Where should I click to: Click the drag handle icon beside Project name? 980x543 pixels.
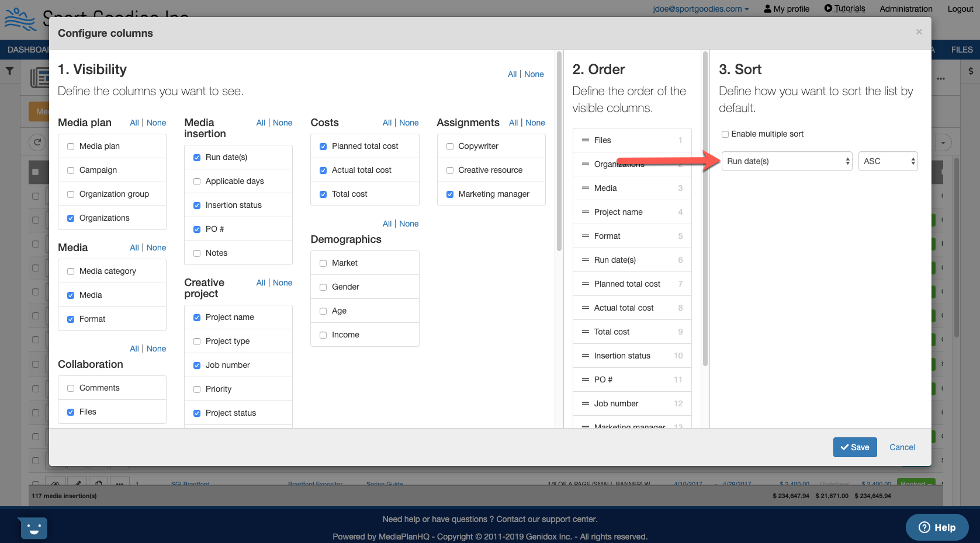(585, 212)
